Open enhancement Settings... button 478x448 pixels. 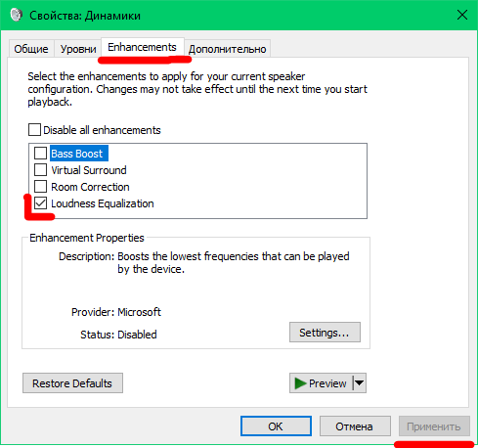(325, 333)
